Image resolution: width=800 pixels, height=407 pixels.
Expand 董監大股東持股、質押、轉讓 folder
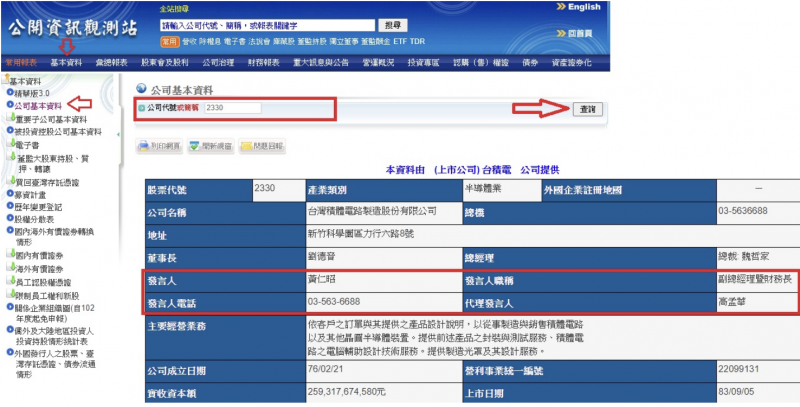pyautogui.click(x=13, y=157)
